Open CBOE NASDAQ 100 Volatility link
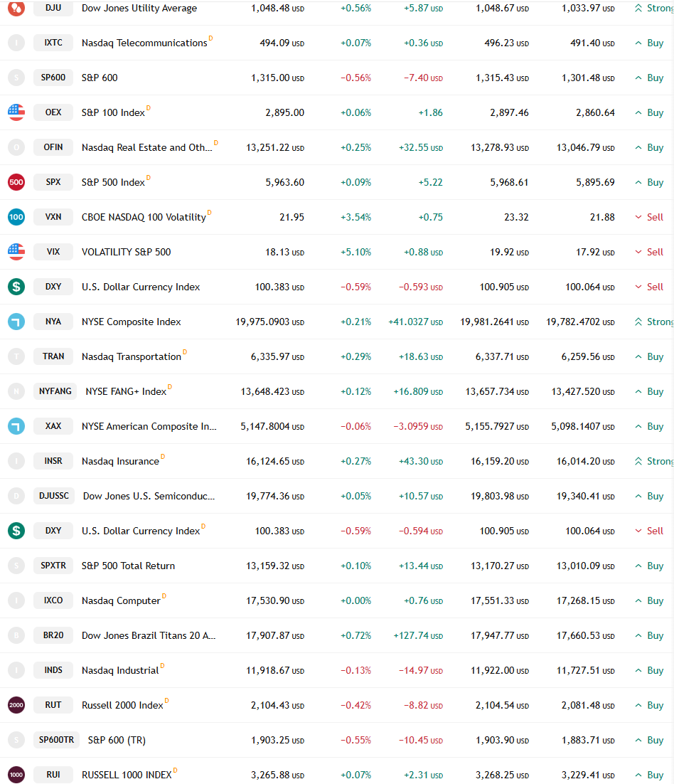 pos(144,218)
